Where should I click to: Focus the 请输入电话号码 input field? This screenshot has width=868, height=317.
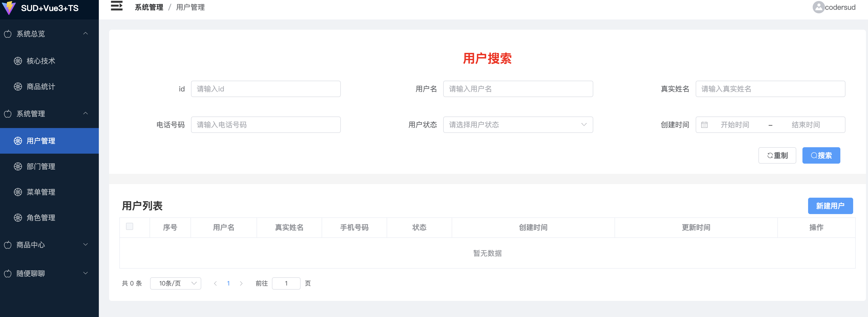pos(266,125)
